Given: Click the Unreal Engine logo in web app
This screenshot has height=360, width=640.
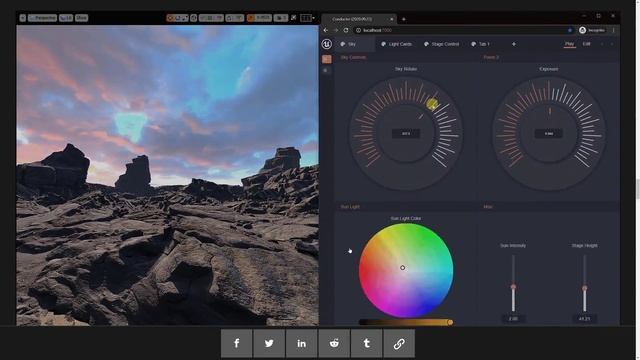Looking at the screenshot, I should tap(327, 44).
